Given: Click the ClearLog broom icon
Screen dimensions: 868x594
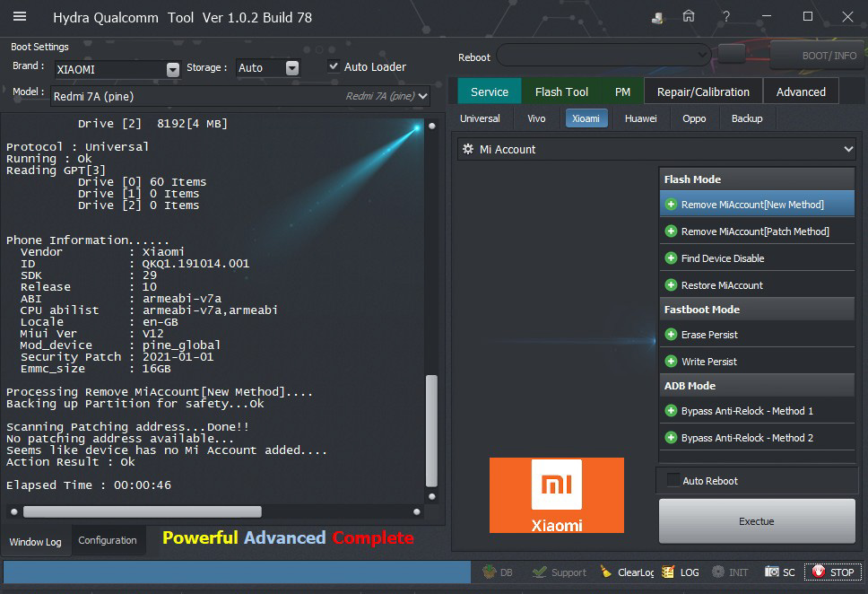Looking at the screenshot, I should click(607, 572).
